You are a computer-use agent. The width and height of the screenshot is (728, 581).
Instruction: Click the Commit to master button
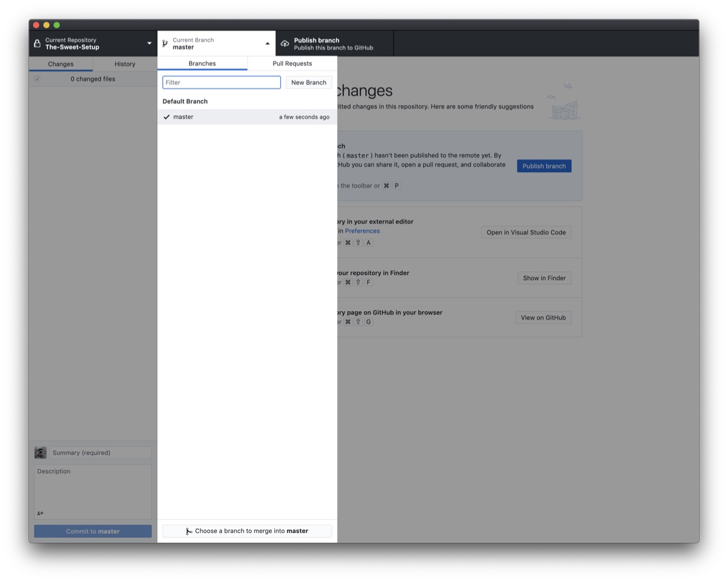pos(93,531)
